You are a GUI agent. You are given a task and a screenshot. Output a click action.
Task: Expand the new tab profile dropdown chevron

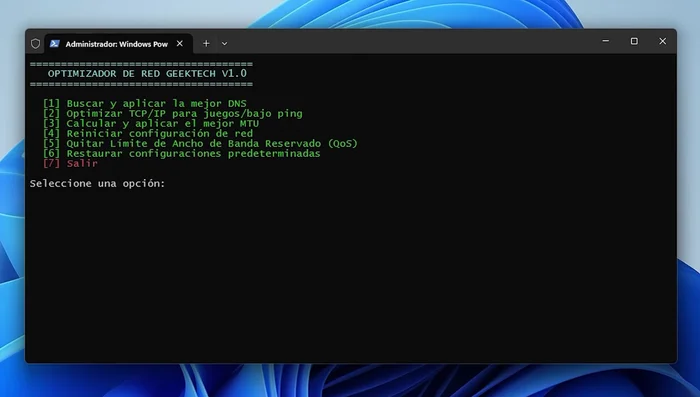click(225, 44)
